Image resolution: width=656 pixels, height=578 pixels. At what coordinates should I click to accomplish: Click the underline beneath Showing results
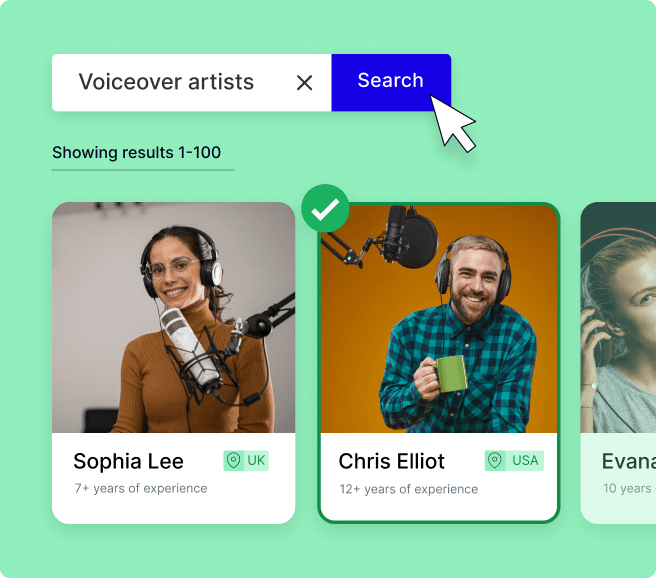click(x=143, y=170)
